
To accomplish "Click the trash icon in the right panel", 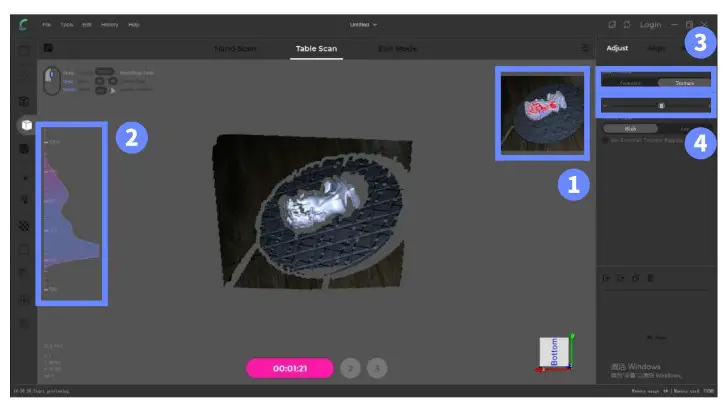I will coord(650,278).
